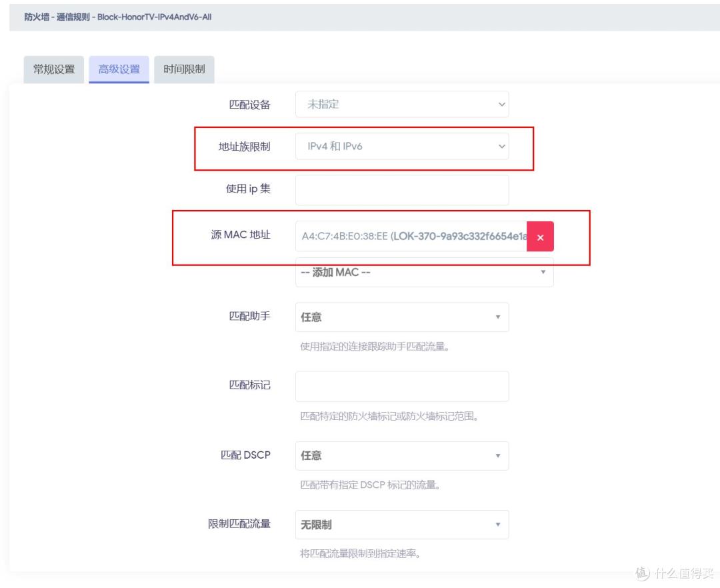Click the 匹配标记 input field
Screen dimensions: 720x588
402,387
